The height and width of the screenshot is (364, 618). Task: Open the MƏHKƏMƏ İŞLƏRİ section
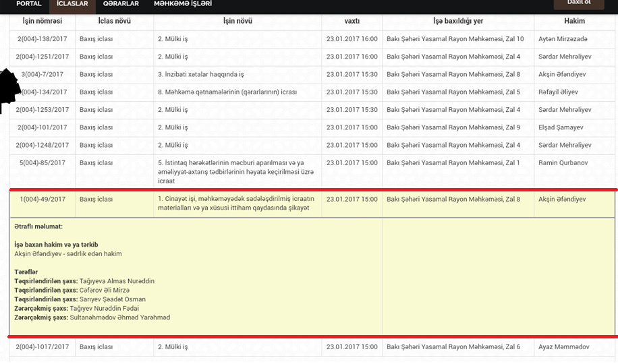(x=183, y=3)
